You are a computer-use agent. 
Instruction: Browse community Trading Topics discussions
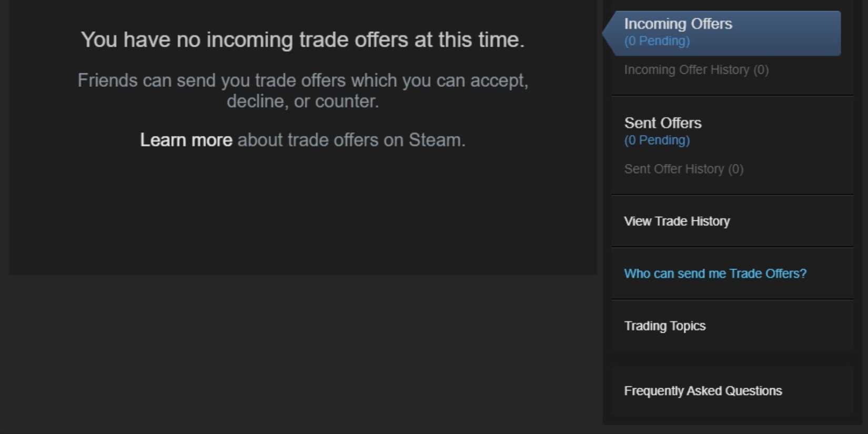tap(664, 326)
